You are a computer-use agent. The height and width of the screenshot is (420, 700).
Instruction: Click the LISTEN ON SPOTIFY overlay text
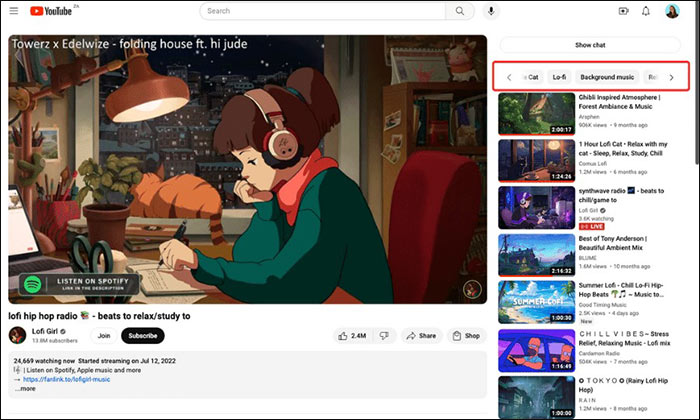tap(92, 281)
